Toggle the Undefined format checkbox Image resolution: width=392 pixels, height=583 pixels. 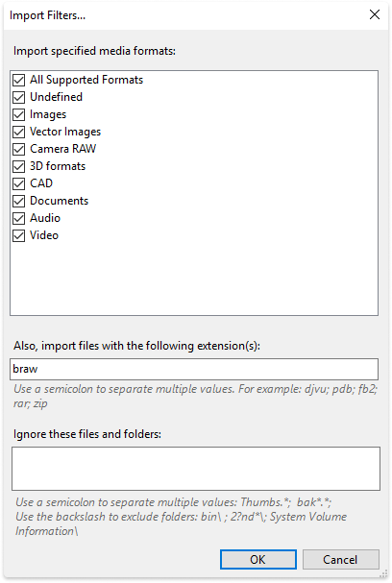point(19,97)
